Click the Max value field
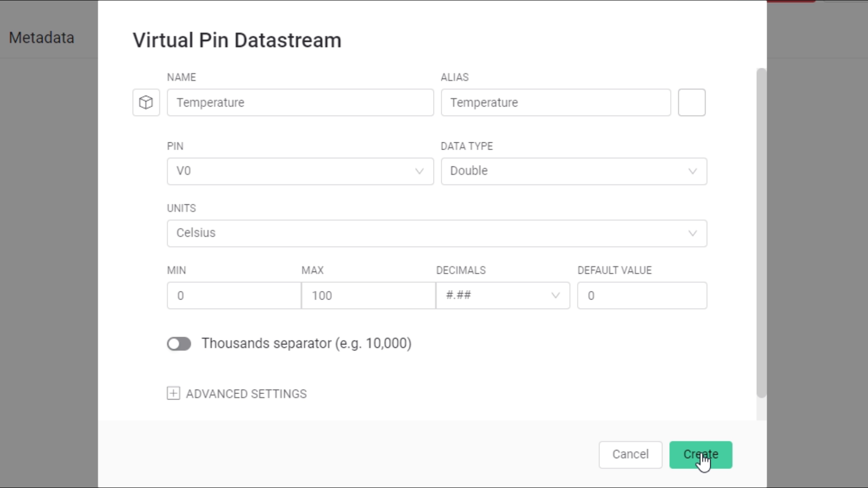 pyautogui.click(x=368, y=296)
